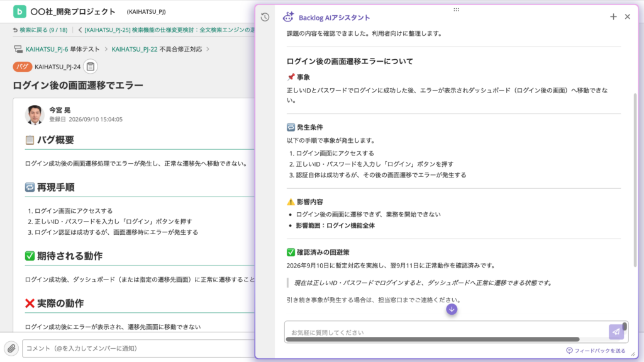Click the Backlog AI assistant robot icon
Viewport: 644px width, 362px height.
288,17
